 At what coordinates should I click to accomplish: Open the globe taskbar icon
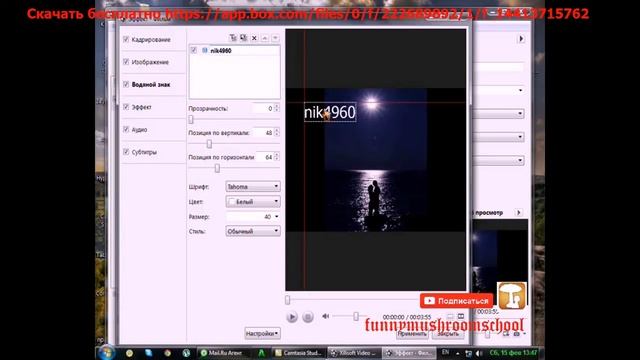[x=186, y=353]
